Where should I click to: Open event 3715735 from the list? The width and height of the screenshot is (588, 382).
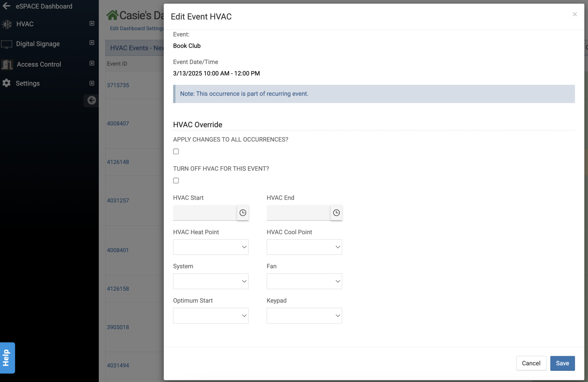pos(118,85)
